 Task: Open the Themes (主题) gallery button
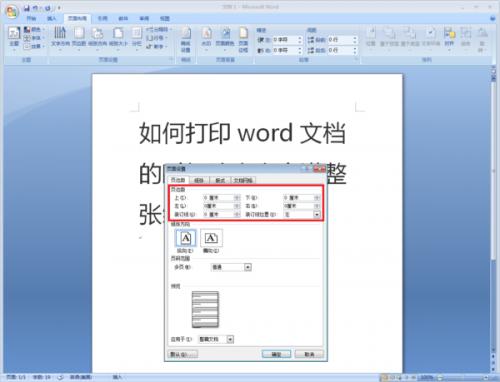click(14, 38)
